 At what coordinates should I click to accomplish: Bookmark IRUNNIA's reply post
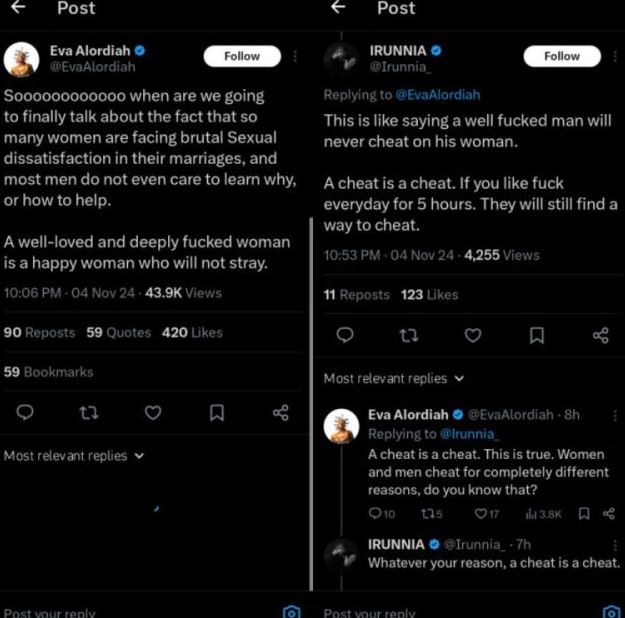(537, 335)
